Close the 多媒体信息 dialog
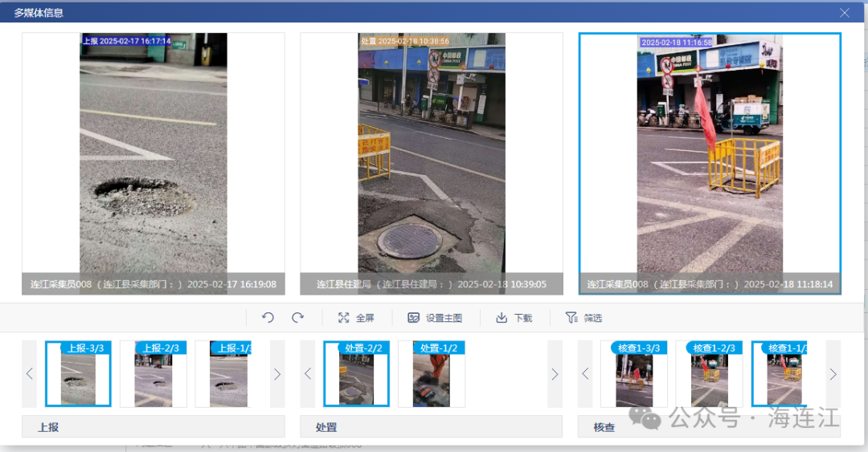Screen dimensions: 868x452 (x=844, y=13)
